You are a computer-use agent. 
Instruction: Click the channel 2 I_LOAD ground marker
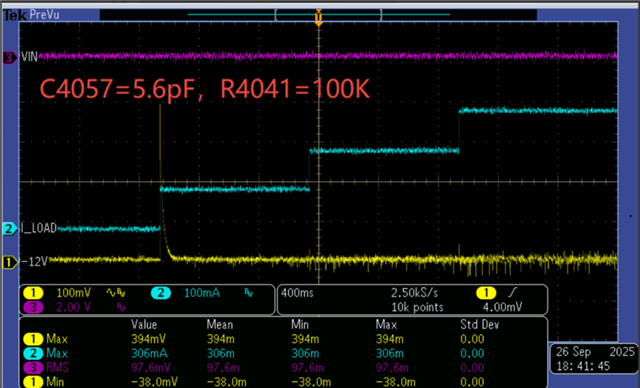coord(9,228)
